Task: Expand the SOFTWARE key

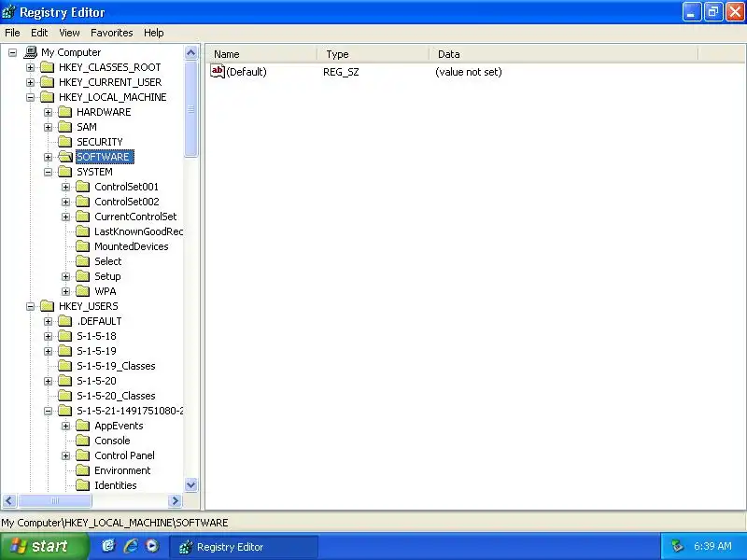Action: 49,157
